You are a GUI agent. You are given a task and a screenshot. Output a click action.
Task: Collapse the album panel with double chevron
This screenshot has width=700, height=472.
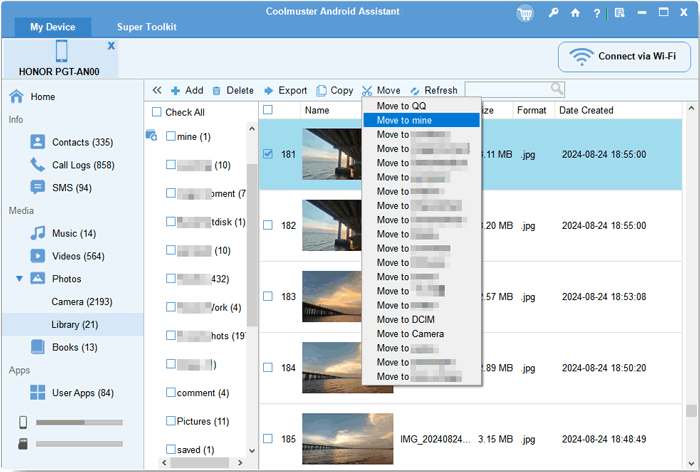point(157,90)
